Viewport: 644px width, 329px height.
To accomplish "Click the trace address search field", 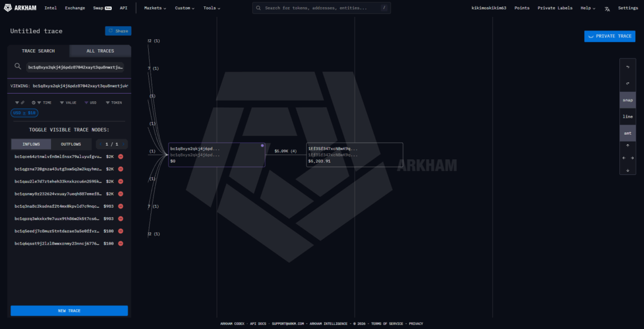I will (75, 67).
